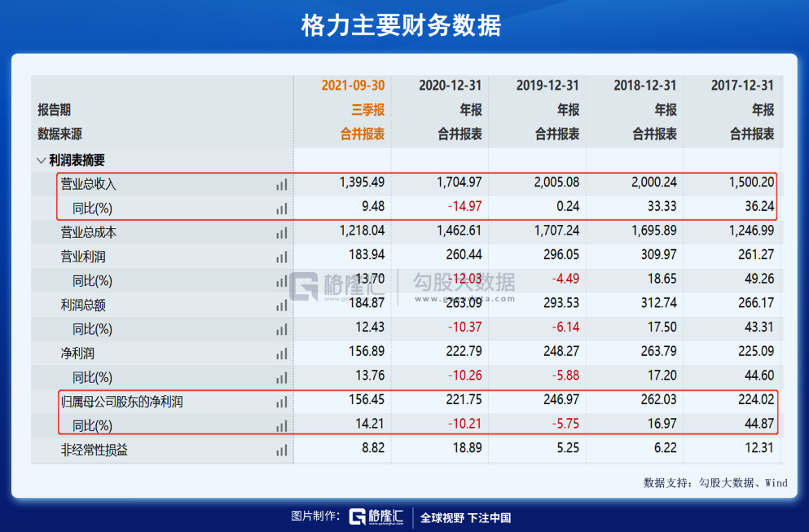Screen dimensions: 809x532
Task: Click the non-recurring value 12.31
Action: click(759, 448)
